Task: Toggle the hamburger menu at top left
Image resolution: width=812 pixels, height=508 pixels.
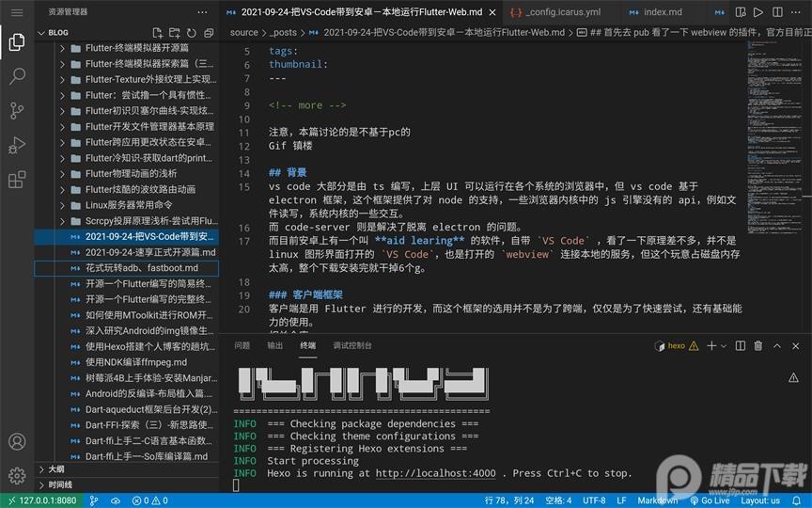Action: pos(16,12)
